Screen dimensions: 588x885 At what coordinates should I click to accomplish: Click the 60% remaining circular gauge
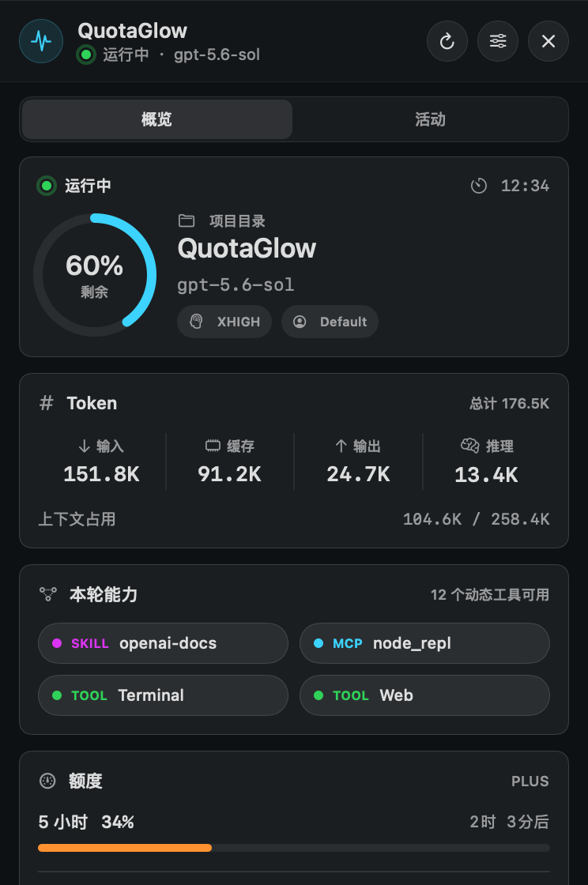[95, 275]
